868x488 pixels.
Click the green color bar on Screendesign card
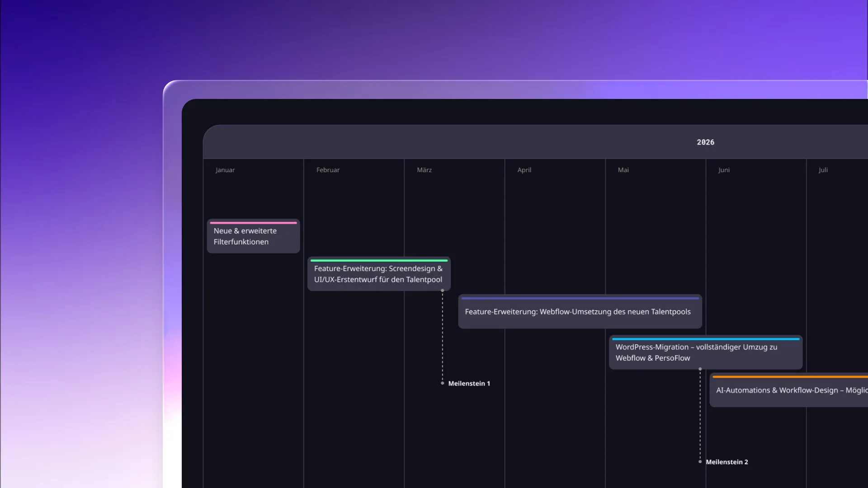click(x=379, y=261)
